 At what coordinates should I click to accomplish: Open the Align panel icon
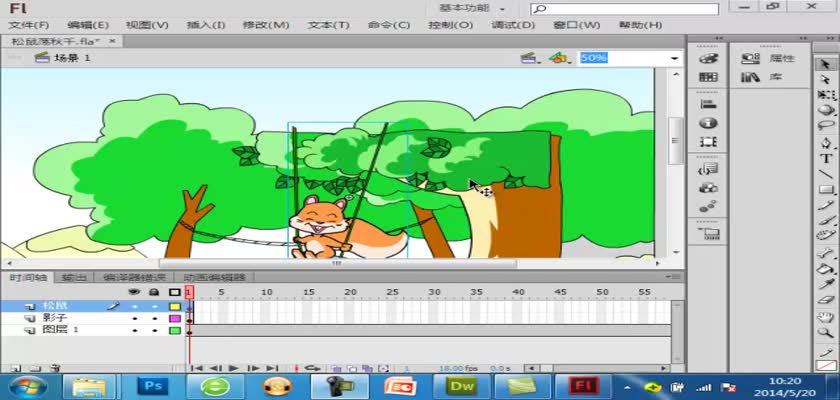point(708,104)
